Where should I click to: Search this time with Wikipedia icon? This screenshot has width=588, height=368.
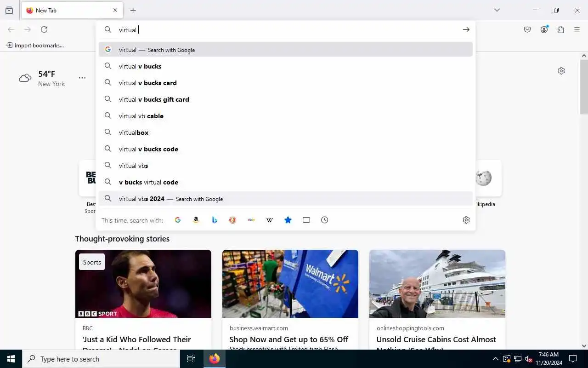click(270, 220)
